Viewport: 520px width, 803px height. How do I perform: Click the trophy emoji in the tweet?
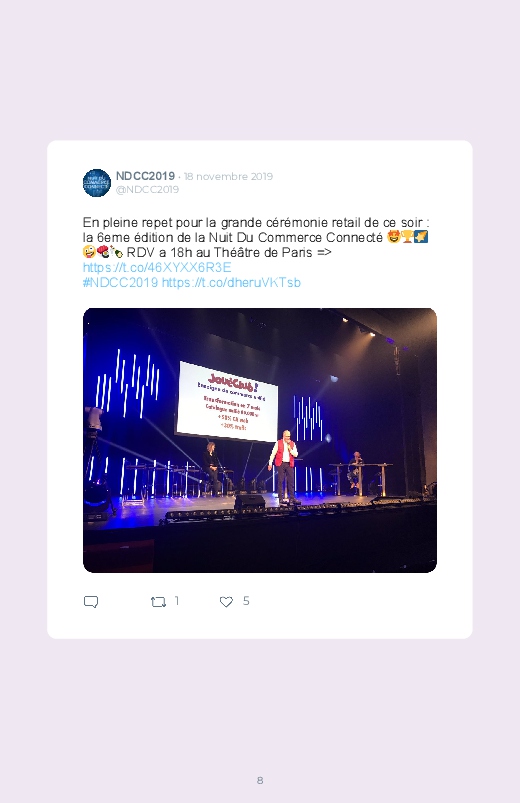pyautogui.click(x=407, y=237)
